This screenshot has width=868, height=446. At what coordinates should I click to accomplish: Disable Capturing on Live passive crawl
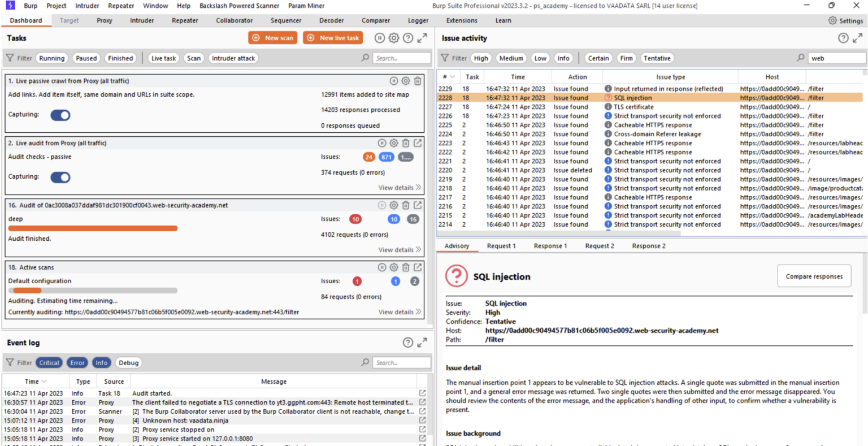[60, 115]
